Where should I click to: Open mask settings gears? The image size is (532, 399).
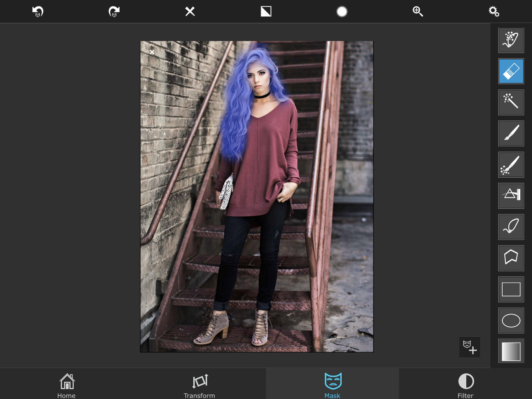coord(494,12)
